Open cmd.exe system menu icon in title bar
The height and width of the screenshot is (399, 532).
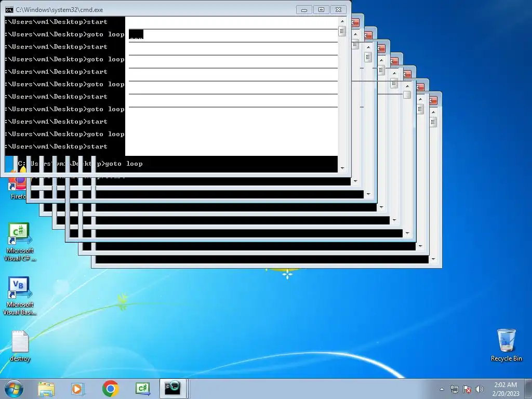(x=9, y=10)
